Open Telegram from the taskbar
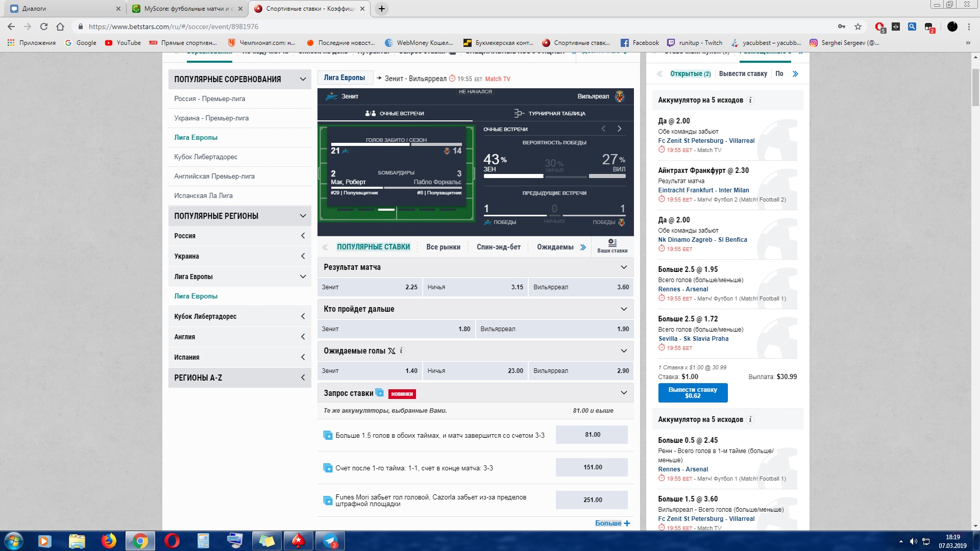The height and width of the screenshot is (551, 980). 330,541
